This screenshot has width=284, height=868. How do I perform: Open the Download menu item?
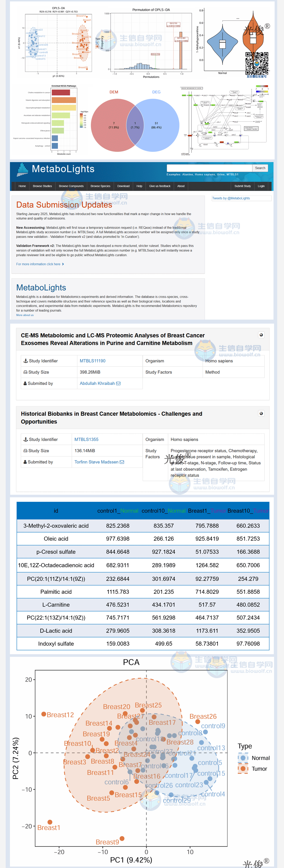point(124,186)
